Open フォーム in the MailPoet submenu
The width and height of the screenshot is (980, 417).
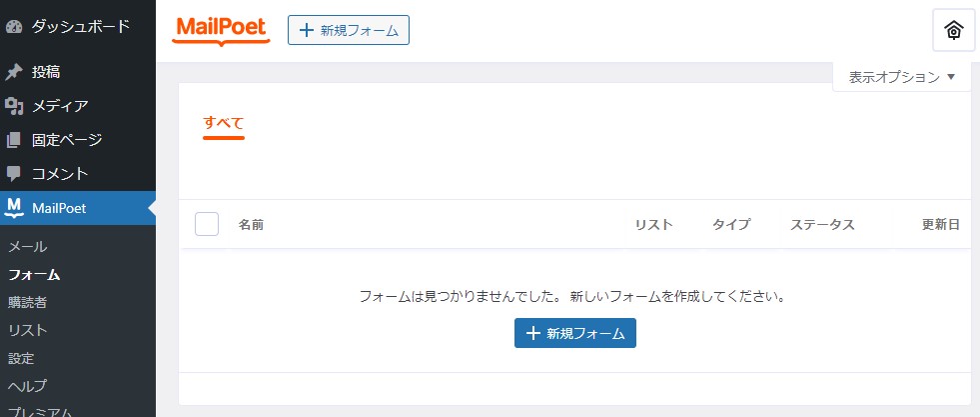click(x=34, y=274)
